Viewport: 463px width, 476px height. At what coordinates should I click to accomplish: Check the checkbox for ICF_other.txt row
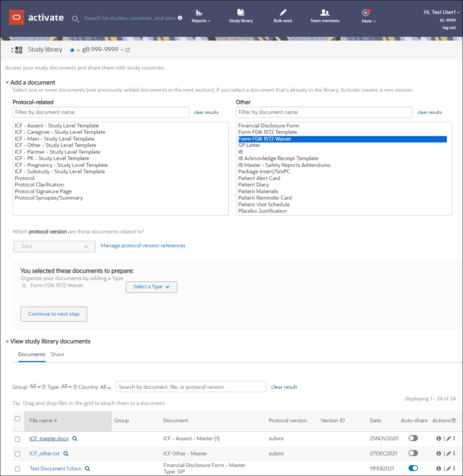17,454
